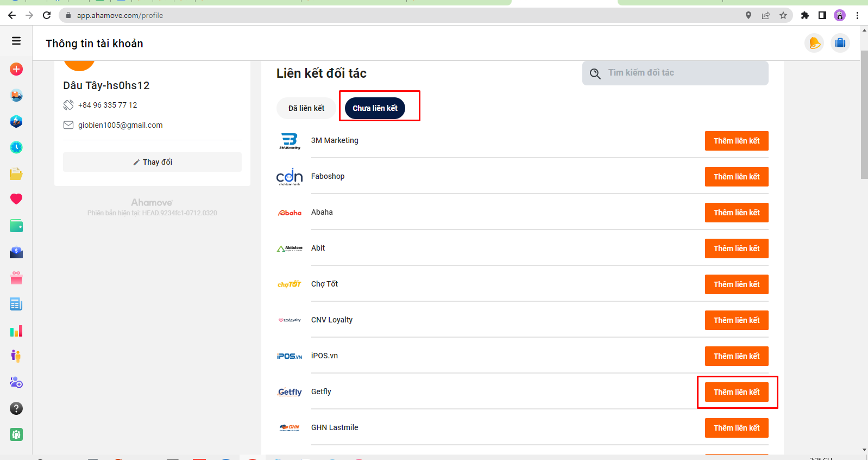Click the bar chart statistics icon
Viewport: 868px width, 460px height.
tap(16, 331)
